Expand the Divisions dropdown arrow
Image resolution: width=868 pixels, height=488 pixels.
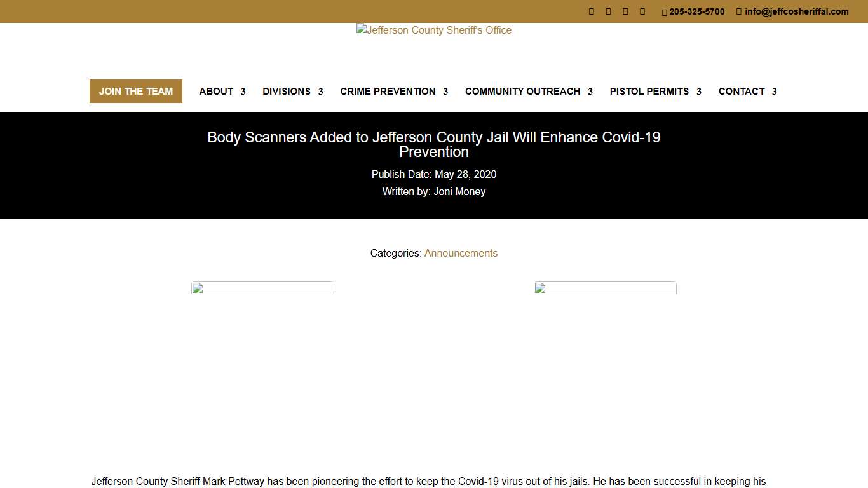321,91
